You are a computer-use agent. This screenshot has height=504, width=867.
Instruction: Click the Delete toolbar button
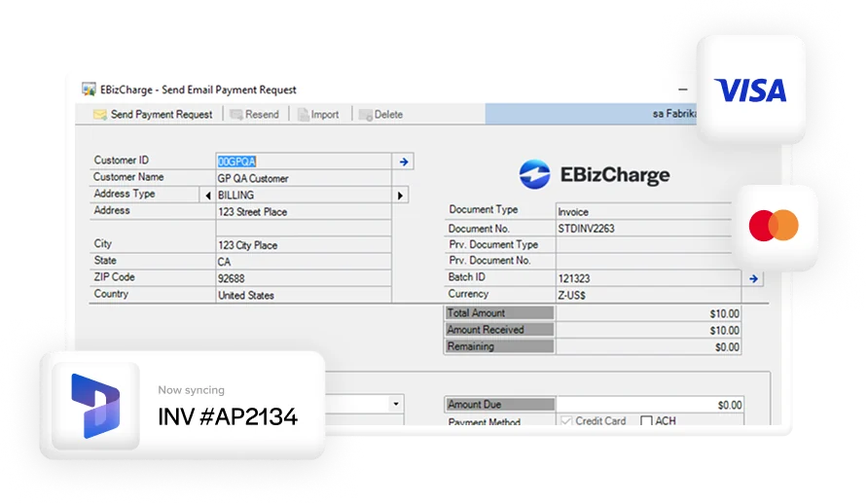click(x=381, y=115)
